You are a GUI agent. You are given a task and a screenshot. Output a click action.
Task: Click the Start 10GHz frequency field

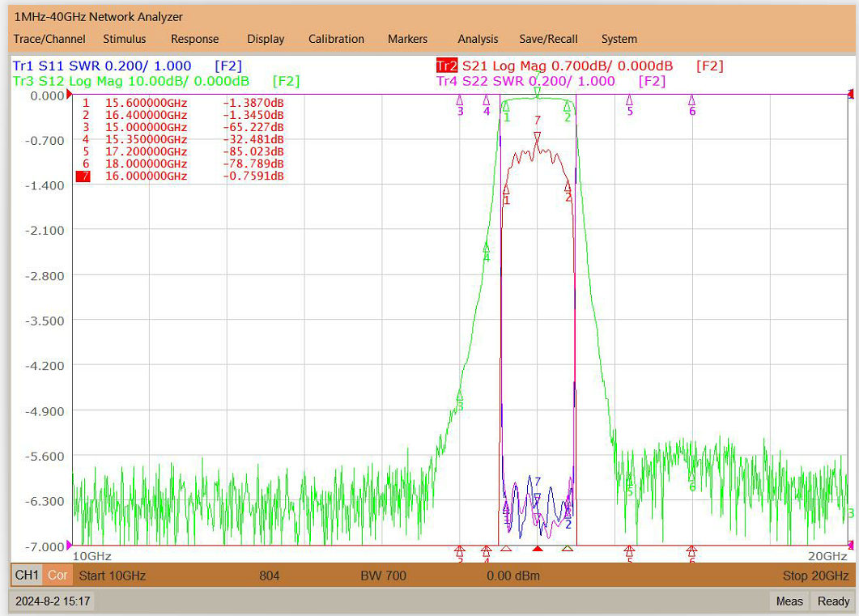[113, 576]
